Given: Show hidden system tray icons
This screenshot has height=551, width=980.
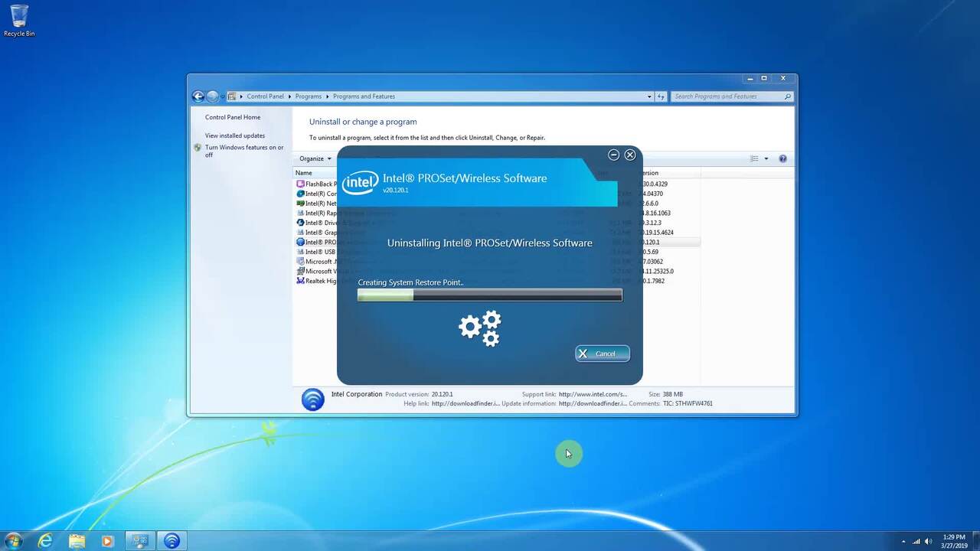Looking at the screenshot, I should click(903, 541).
